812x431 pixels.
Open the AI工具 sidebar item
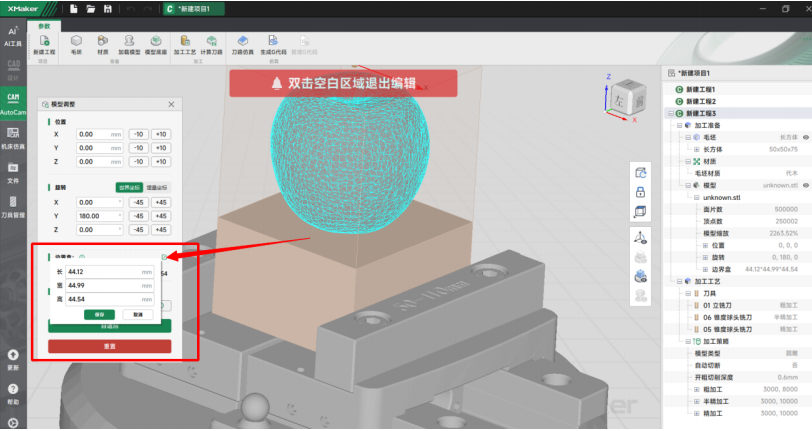click(13, 39)
